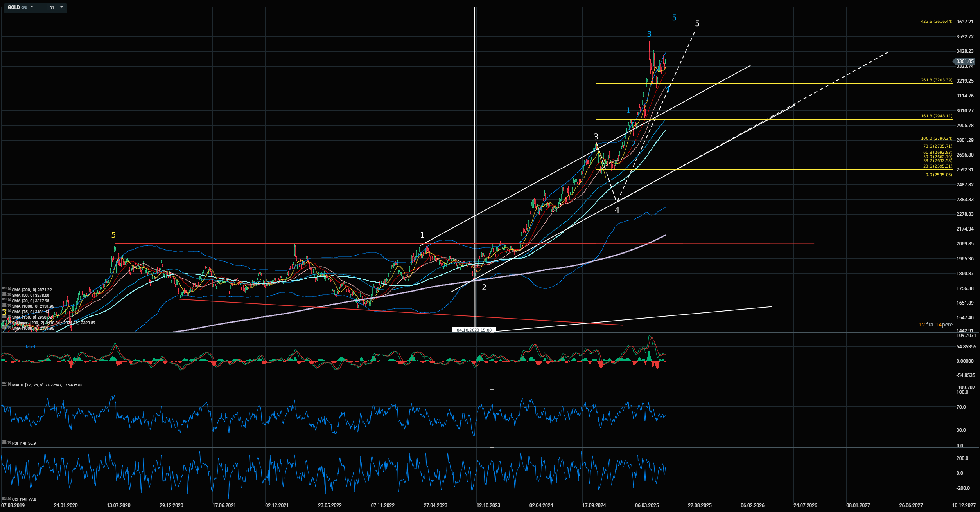This screenshot has height=512, width=980.
Task: Open settings for the Bollinger indicator
Action: (x=4, y=323)
